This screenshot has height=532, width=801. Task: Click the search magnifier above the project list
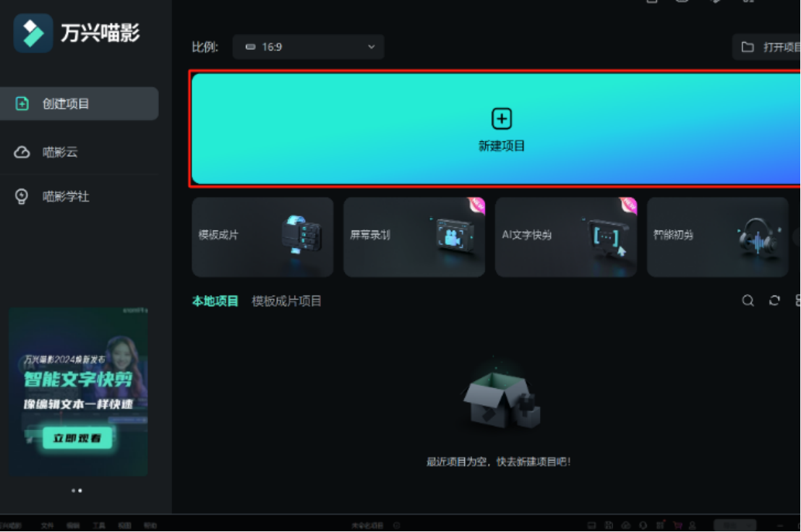pyautogui.click(x=748, y=301)
